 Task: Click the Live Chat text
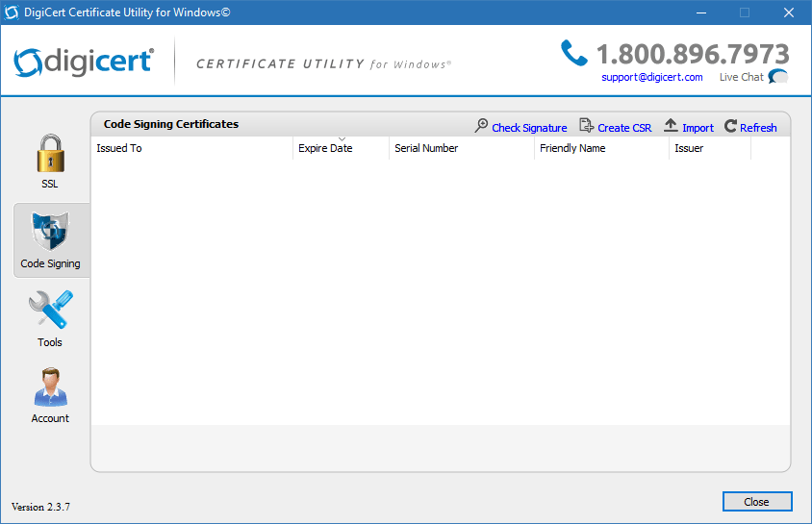tap(741, 77)
